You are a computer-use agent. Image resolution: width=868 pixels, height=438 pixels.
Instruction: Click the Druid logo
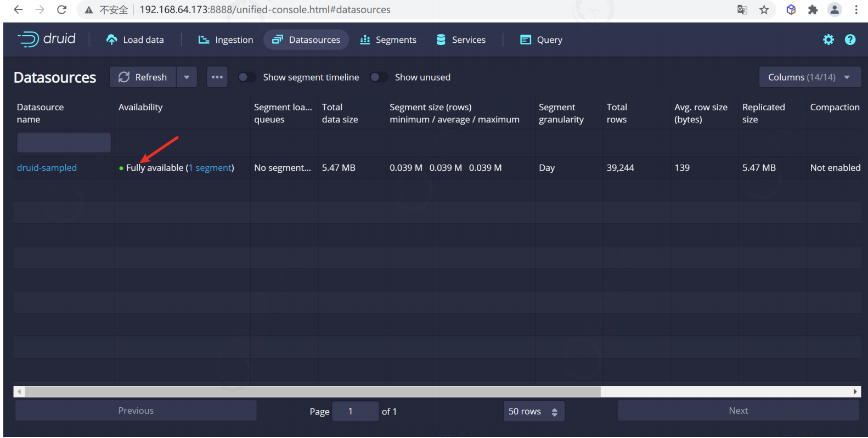coord(47,39)
